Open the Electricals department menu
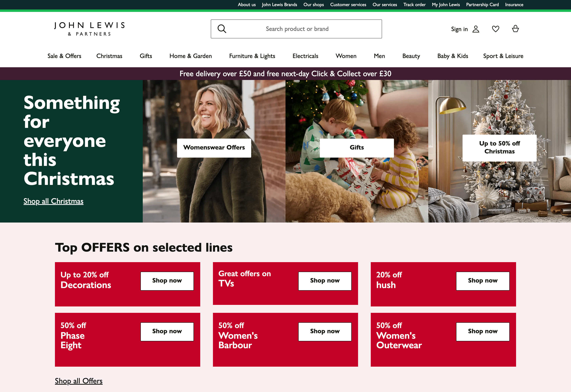571x392 pixels. pyautogui.click(x=305, y=56)
